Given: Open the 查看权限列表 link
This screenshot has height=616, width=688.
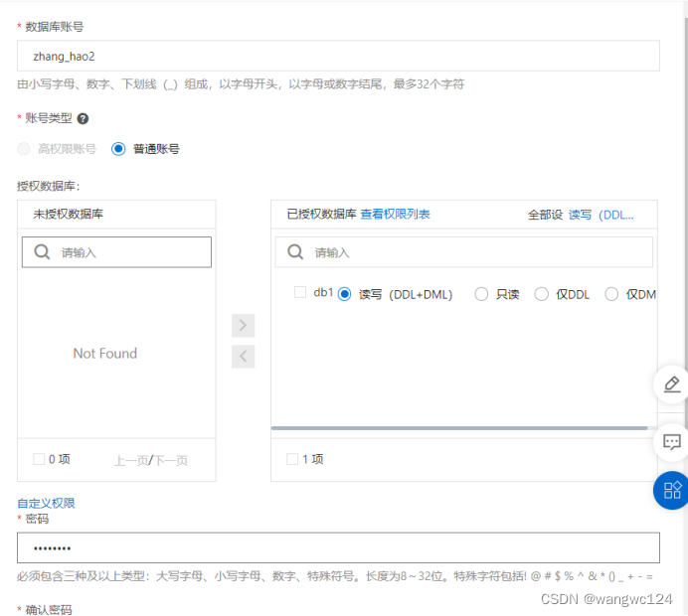Looking at the screenshot, I should [x=395, y=214].
